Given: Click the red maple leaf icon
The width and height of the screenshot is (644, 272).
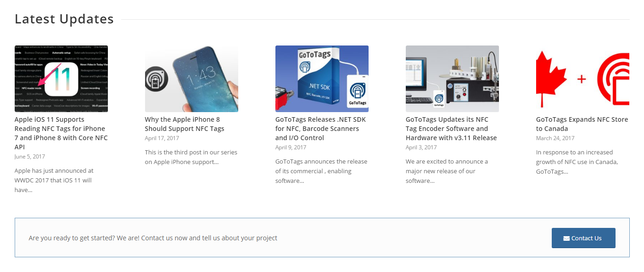Looking at the screenshot, I should coord(552,79).
